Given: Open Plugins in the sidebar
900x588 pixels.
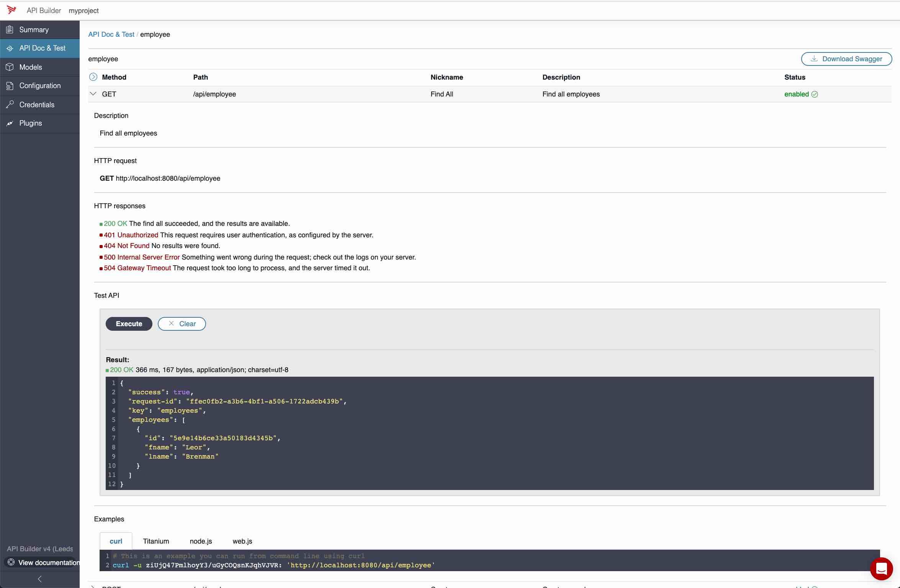Looking at the screenshot, I should (x=40, y=123).
